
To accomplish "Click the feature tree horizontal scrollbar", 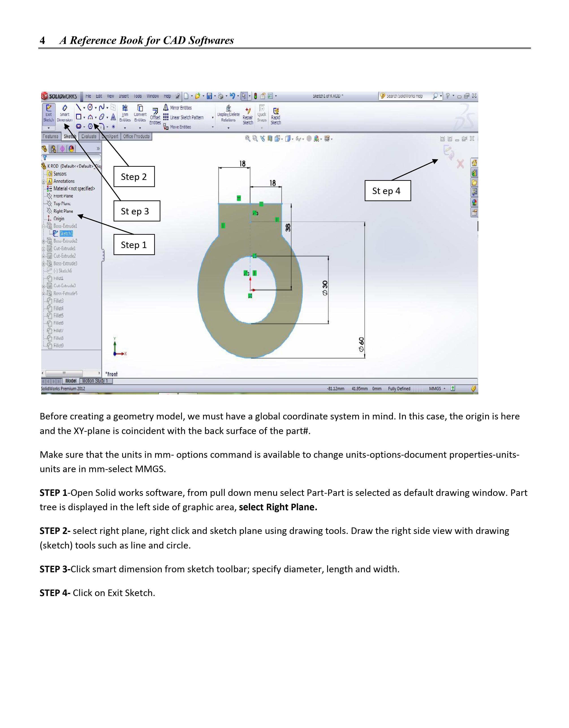I will pos(64,373).
